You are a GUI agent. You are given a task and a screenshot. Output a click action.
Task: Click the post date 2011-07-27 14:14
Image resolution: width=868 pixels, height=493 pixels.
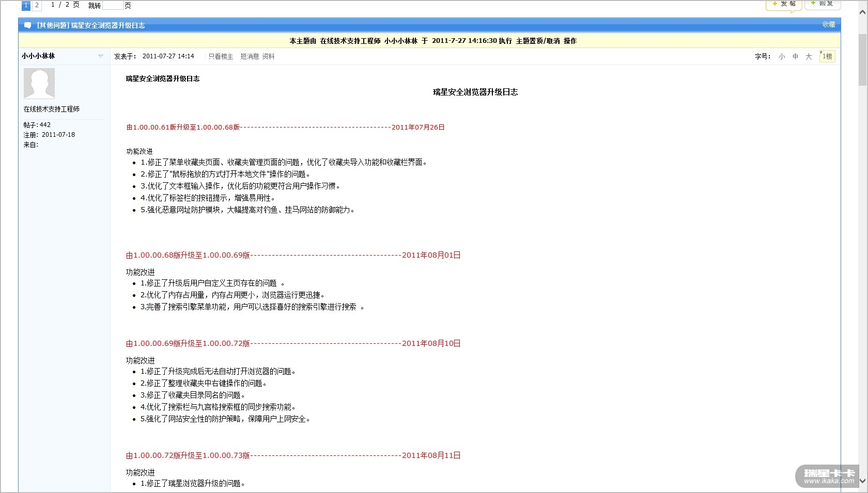(168, 56)
